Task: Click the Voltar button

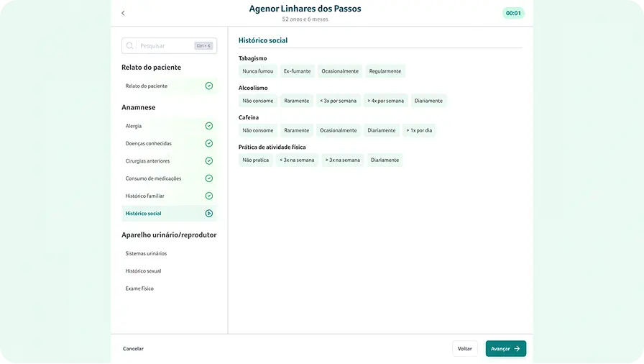Action: 464,349
